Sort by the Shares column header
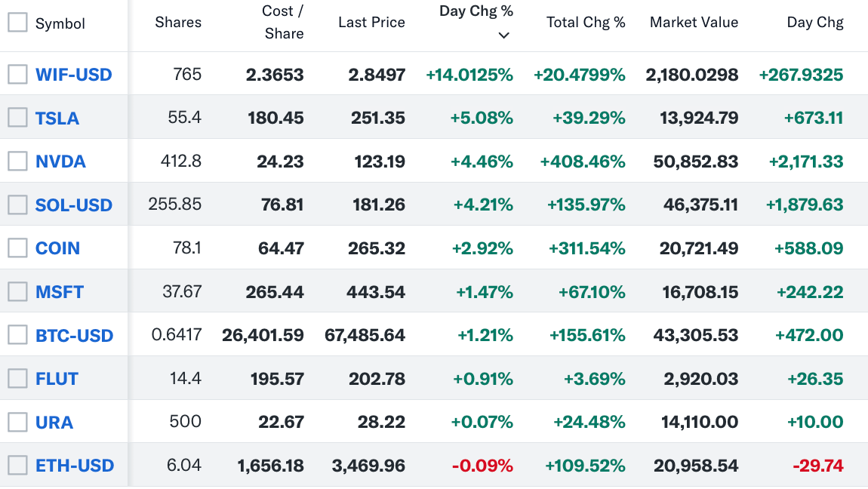The height and width of the screenshot is (489, 868). coord(178,23)
